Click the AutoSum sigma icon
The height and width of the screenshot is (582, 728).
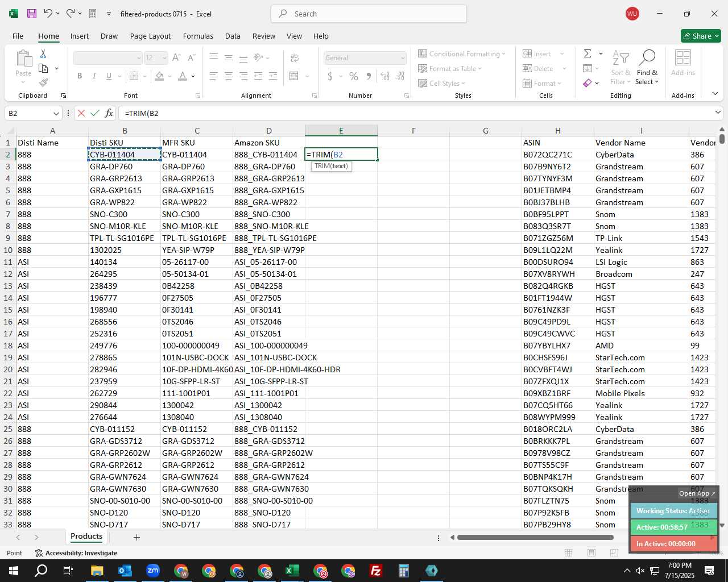tap(588, 53)
